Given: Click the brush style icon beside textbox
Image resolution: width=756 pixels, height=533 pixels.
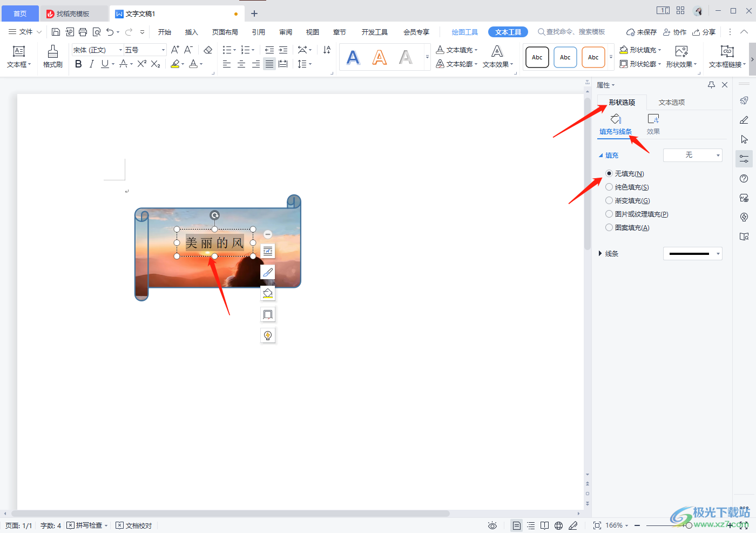Looking at the screenshot, I should [x=268, y=272].
